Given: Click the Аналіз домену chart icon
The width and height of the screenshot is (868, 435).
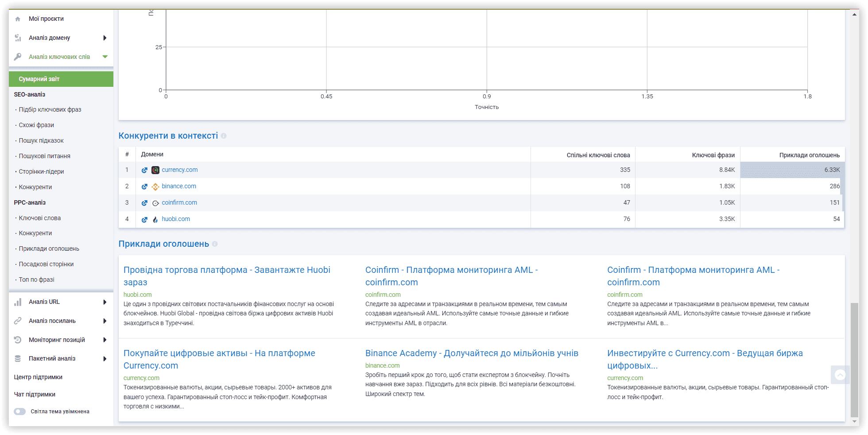Looking at the screenshot, I should 18,38.
